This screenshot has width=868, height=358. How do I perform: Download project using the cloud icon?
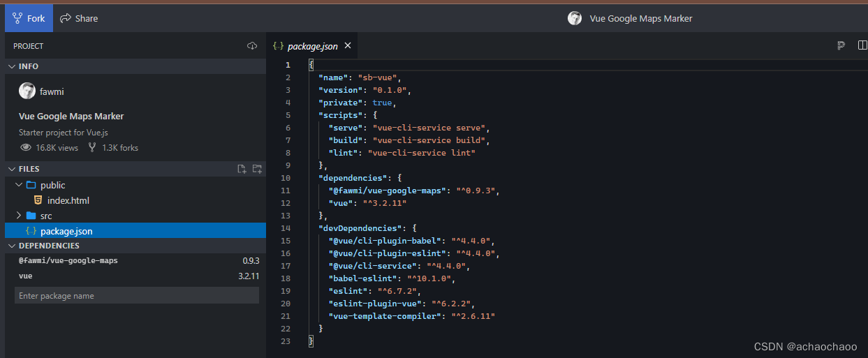click(252, 46)
